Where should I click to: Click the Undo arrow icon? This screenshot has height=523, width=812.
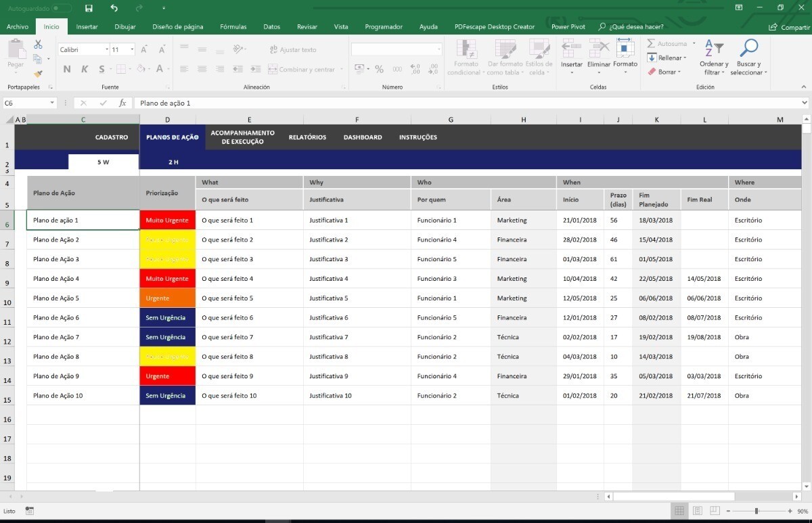pyautogui.click(x=114, y=8)
